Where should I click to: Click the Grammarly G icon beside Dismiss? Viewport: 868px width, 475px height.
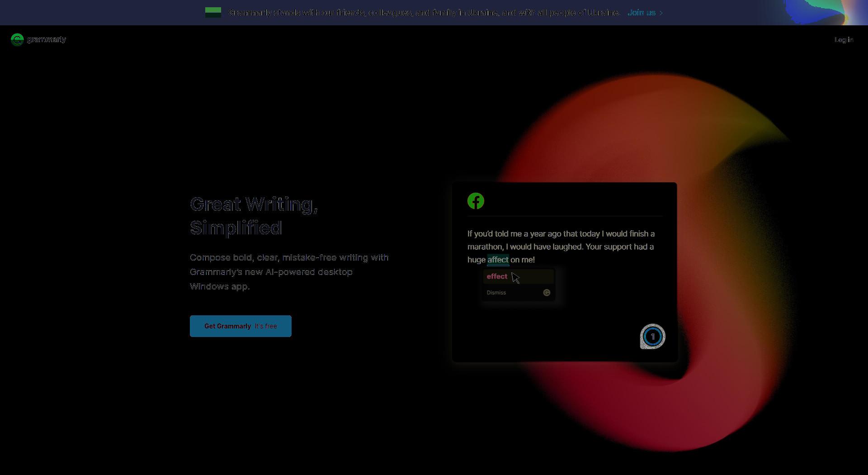pos(547,293)
